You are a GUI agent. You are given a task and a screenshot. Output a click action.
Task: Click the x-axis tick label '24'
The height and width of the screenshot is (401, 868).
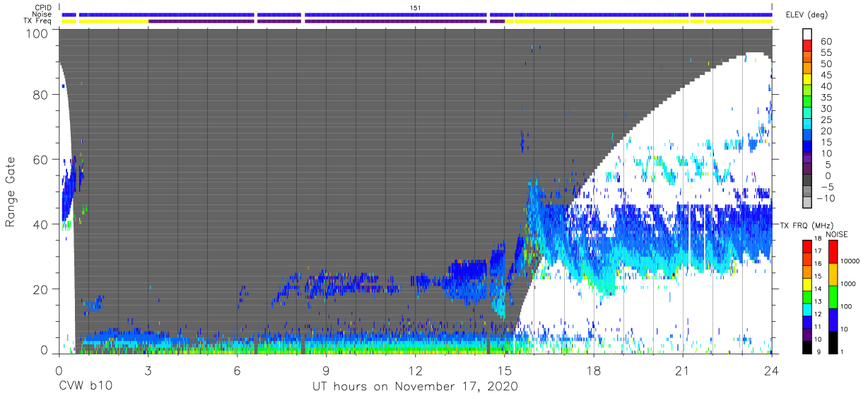pos(771,369)
